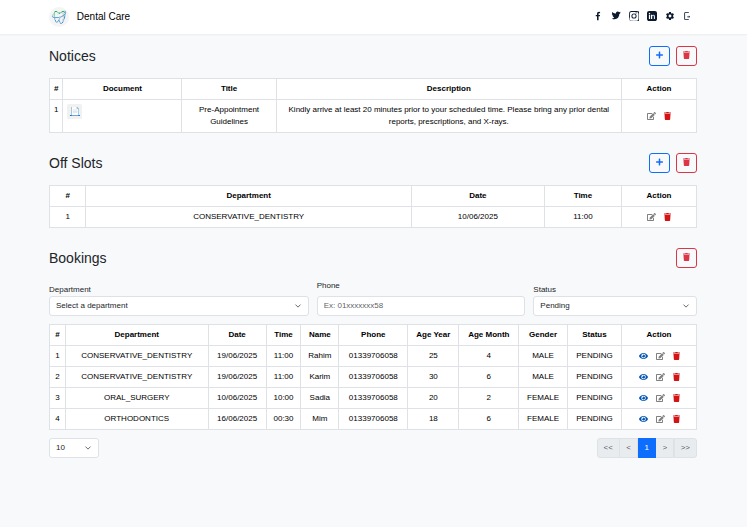Delete Karim's booking

point(676,377)
